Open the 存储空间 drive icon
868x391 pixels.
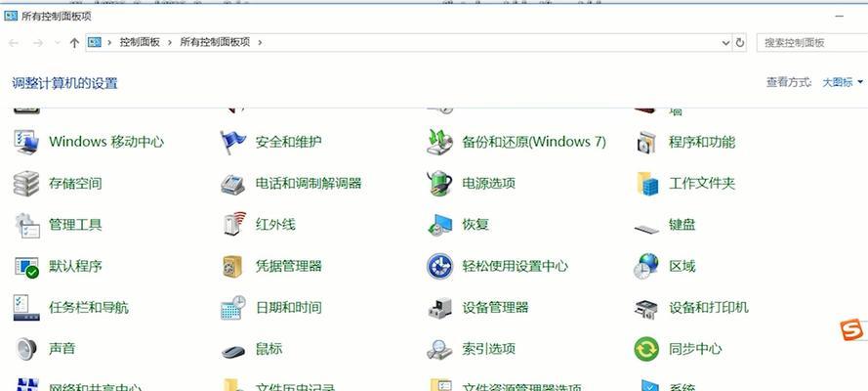click(26, 184)
